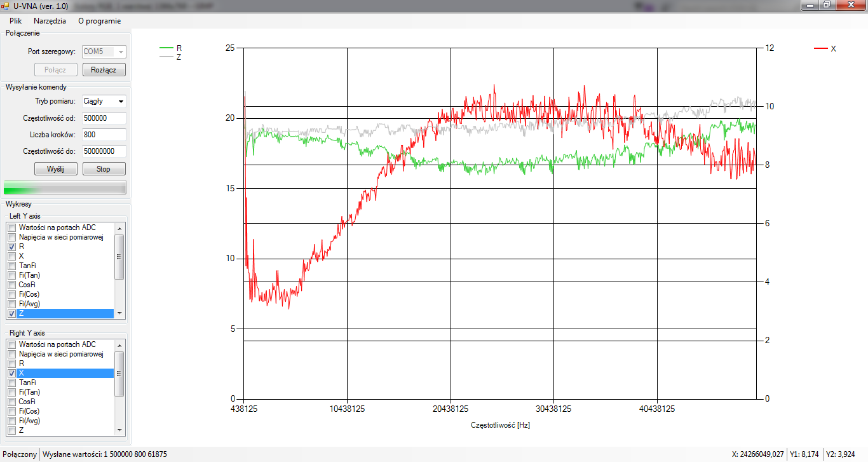The width and height of the screenshot is (868, 462).
Task: Uncheck Z in the Left Y axis list
Action: [x=11, y=313]
